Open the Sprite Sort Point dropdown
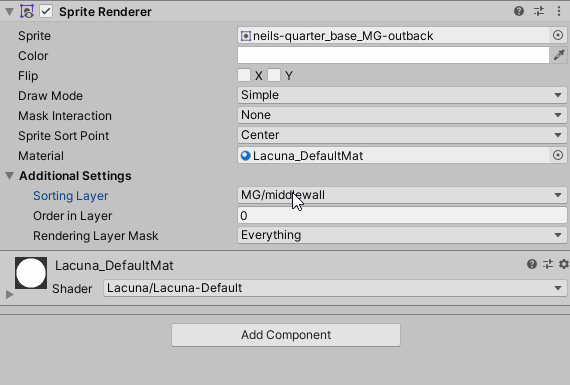 [402, 135]
